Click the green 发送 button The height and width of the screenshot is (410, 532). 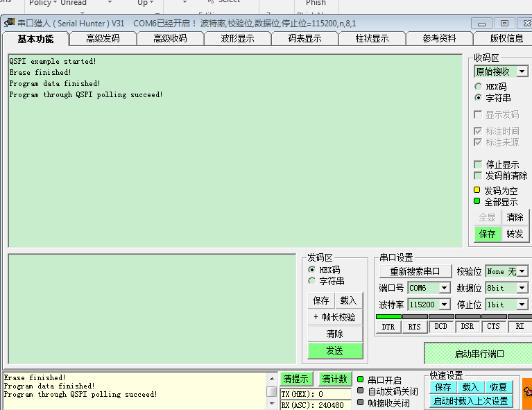click(335, 350)
